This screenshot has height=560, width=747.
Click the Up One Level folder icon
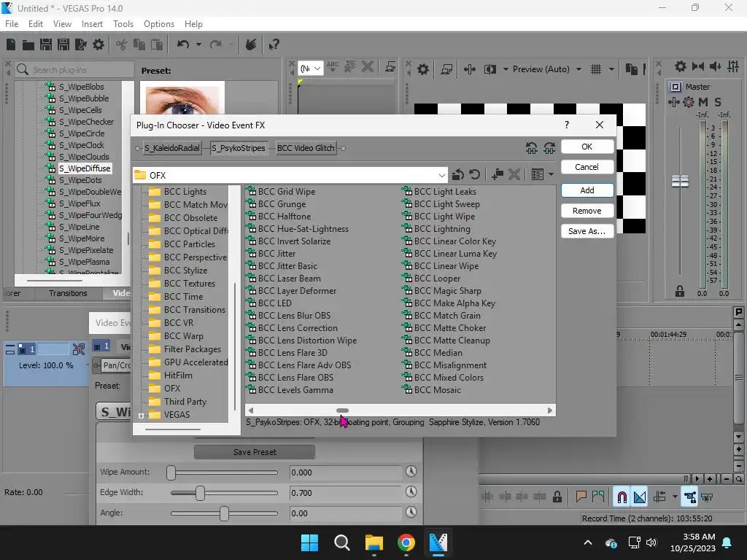tap(458, 175)
